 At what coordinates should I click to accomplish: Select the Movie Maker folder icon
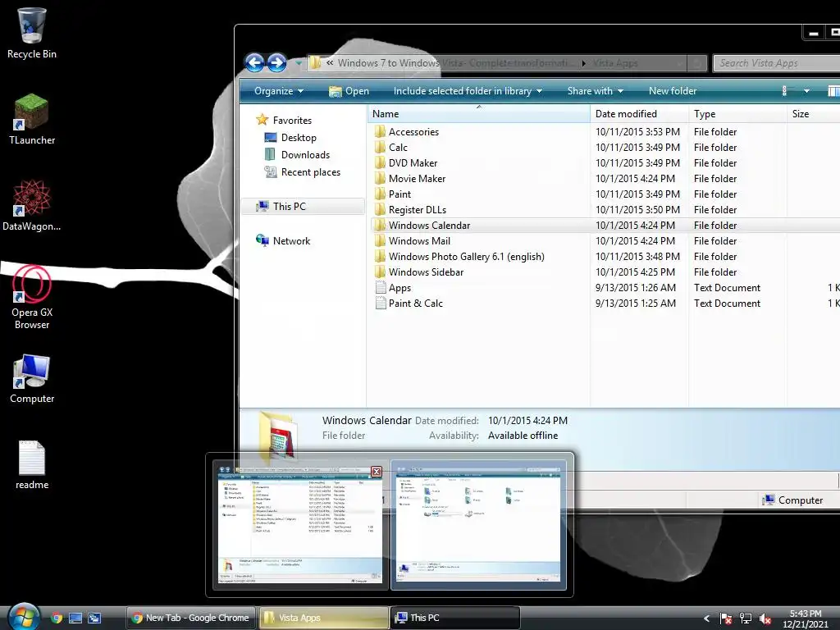(x=381, y=178)
